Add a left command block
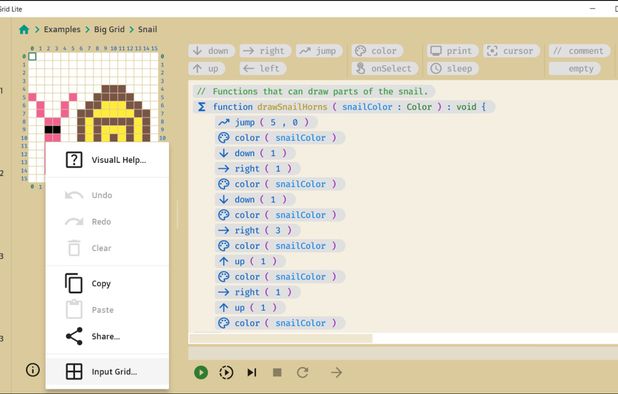This screenshot has height=394, width=618. (x=262, y=69)
